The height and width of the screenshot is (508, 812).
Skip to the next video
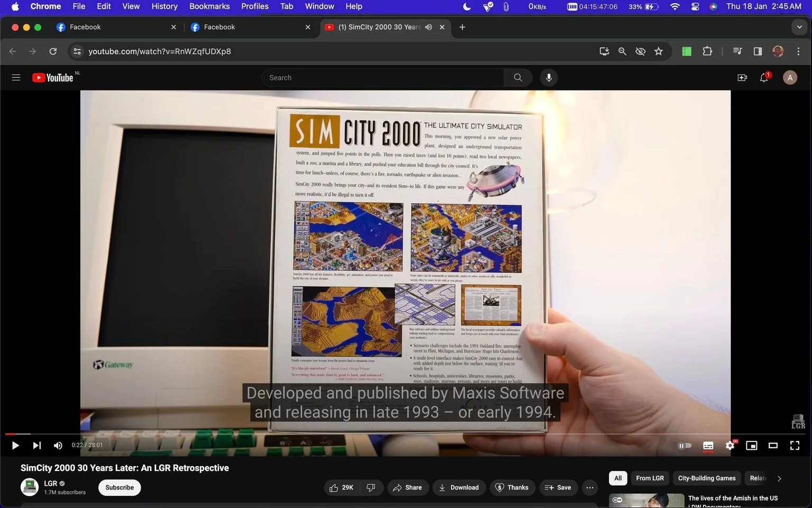[36, 446]
